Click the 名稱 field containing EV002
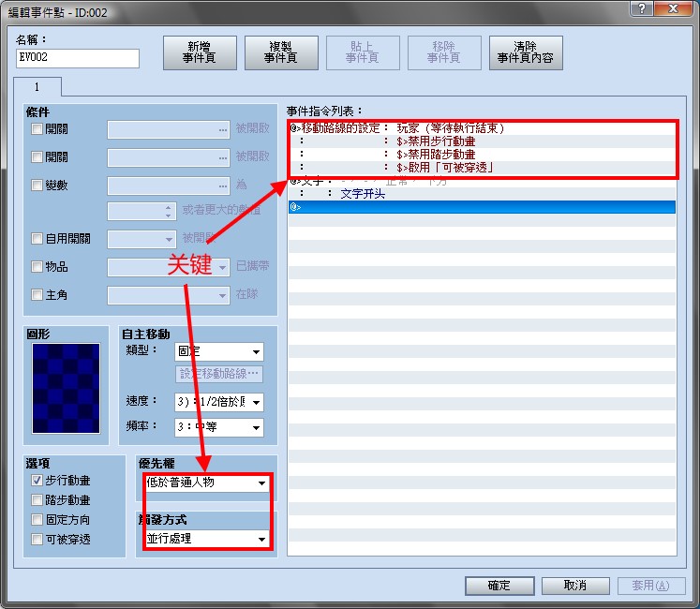This screenshot has width=700, height=609. pos(78,58)
